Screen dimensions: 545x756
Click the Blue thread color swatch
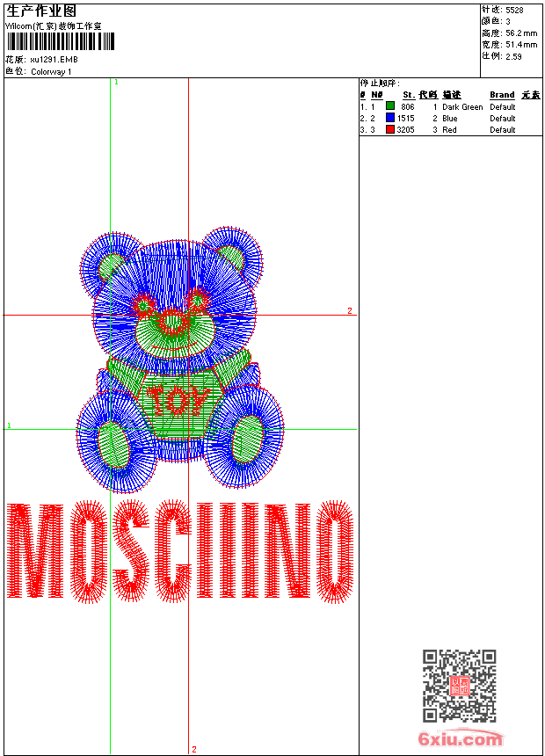coord(390,118)
